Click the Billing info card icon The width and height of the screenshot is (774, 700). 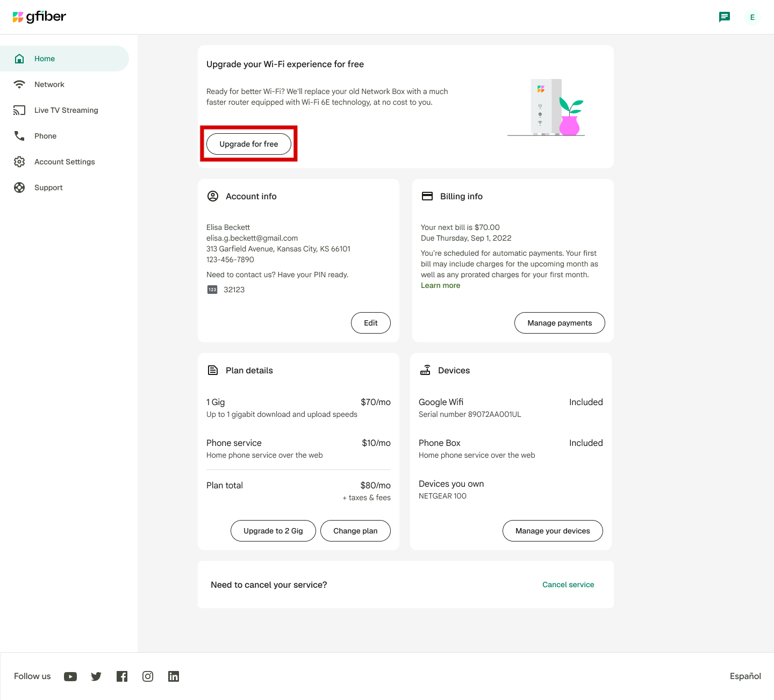tap(427, 196)
